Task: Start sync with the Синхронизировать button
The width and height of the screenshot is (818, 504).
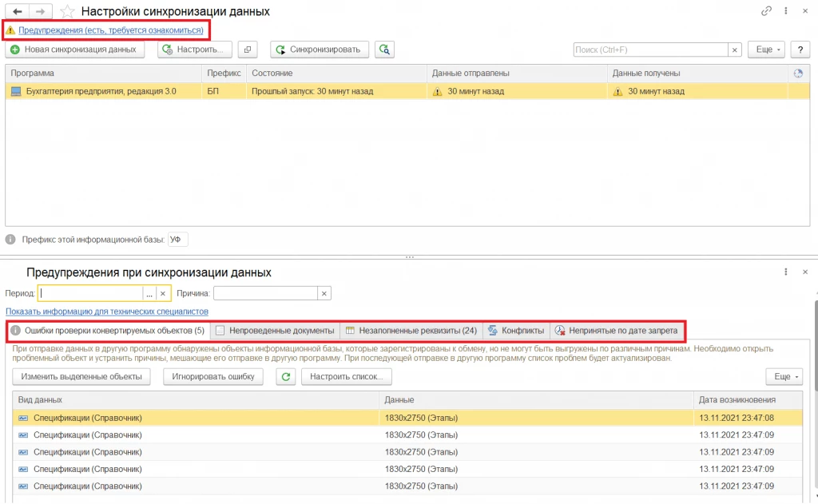Action: [x=320, y=50]
